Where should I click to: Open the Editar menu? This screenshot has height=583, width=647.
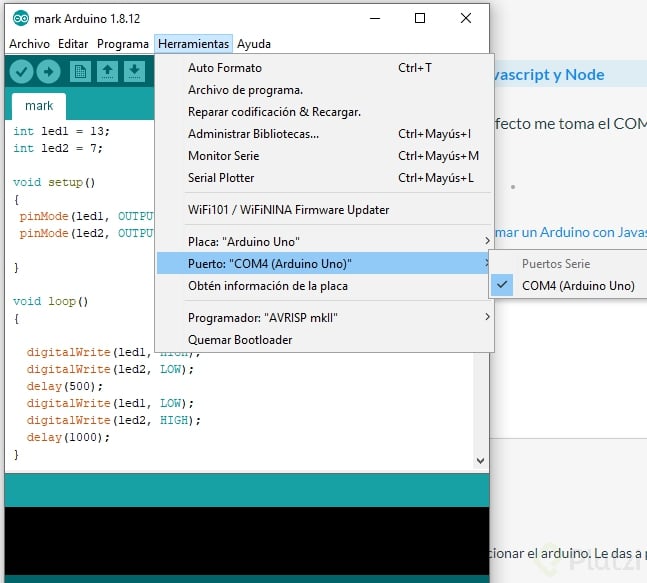point(73,44)
